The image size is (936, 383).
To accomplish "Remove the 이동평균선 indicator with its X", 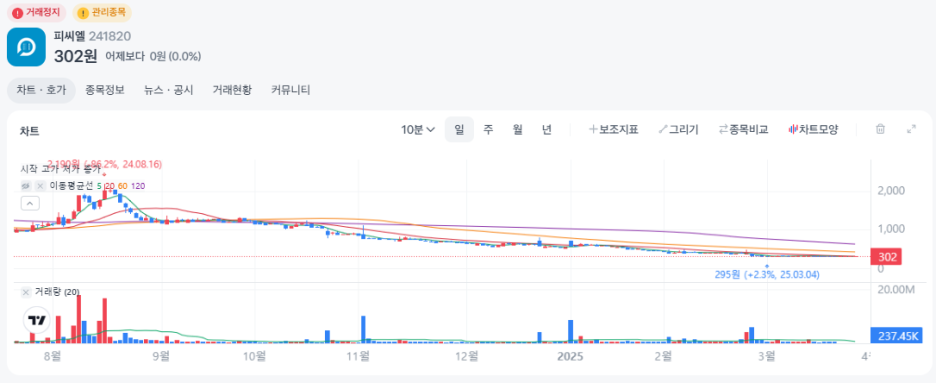I will tap(40, 186).
